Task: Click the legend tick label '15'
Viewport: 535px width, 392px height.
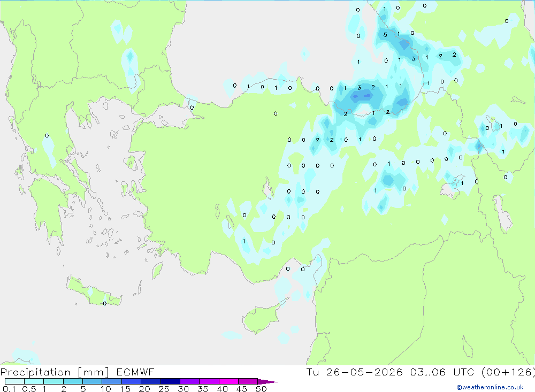Action: pos(125,389)
